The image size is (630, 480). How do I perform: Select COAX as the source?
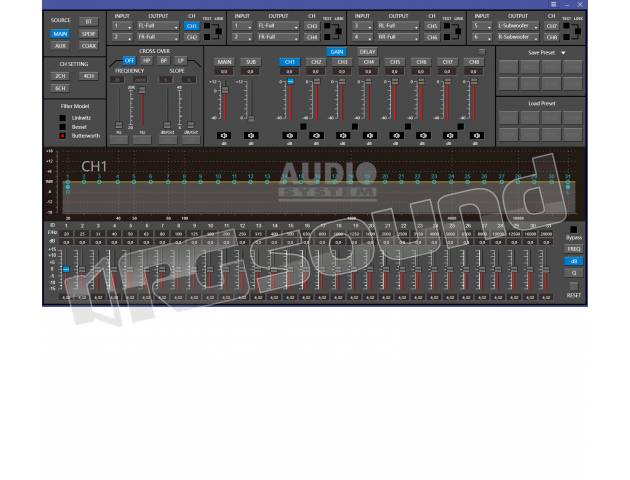coord(88,46)
